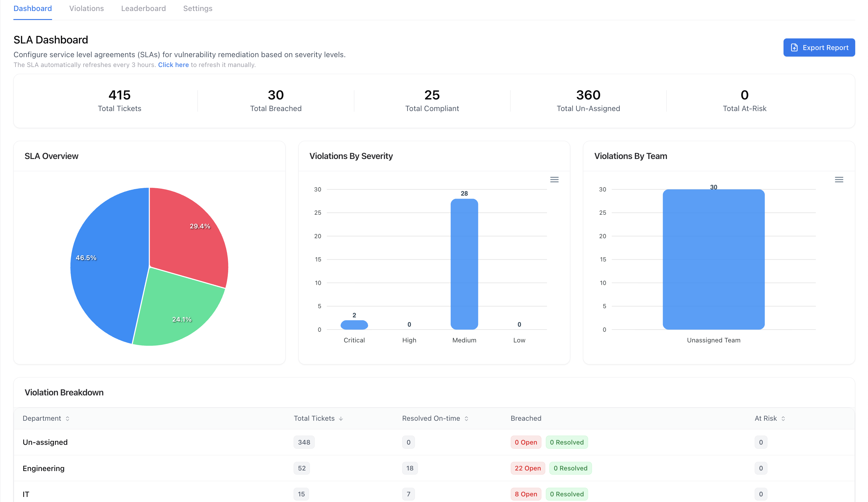868x502 pixels.
Task: Open the Violations By Team chart menu icon
Action: click(839, 180)
